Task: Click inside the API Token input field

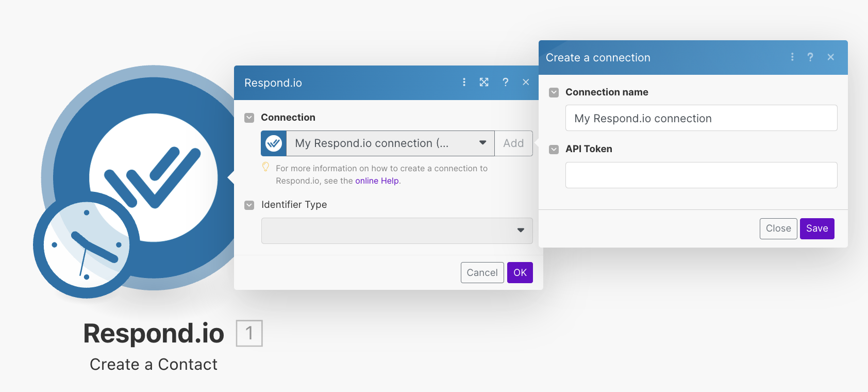Action: 701,175
